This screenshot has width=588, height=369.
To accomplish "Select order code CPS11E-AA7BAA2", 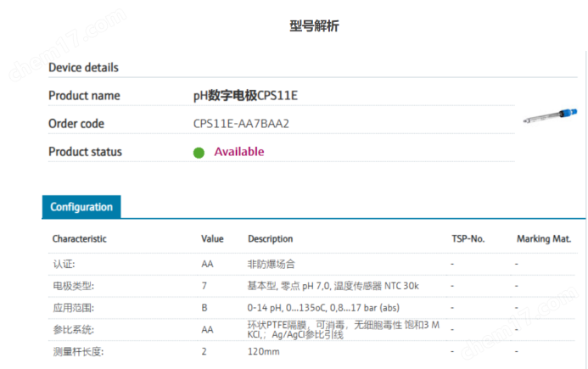I will point(241,123).
